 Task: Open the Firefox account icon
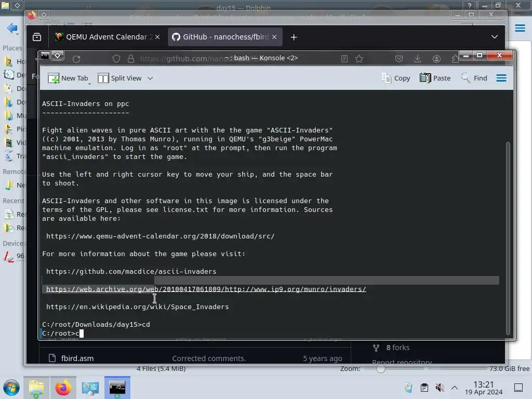coord(436,59)
